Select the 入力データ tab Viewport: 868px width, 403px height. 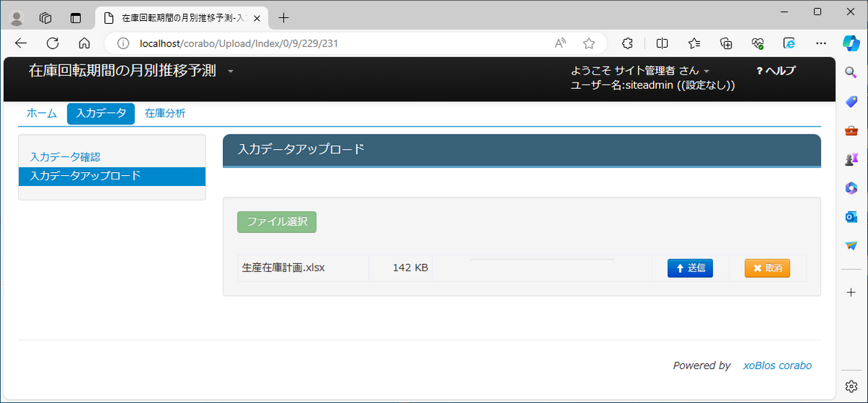[x=101, y=114]
